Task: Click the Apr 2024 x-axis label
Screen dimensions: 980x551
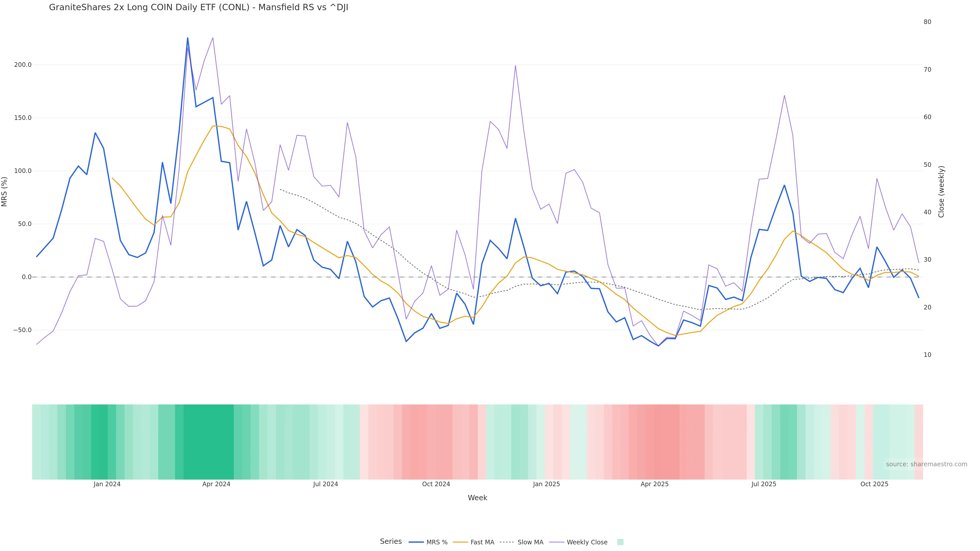Action: [216, 484]
